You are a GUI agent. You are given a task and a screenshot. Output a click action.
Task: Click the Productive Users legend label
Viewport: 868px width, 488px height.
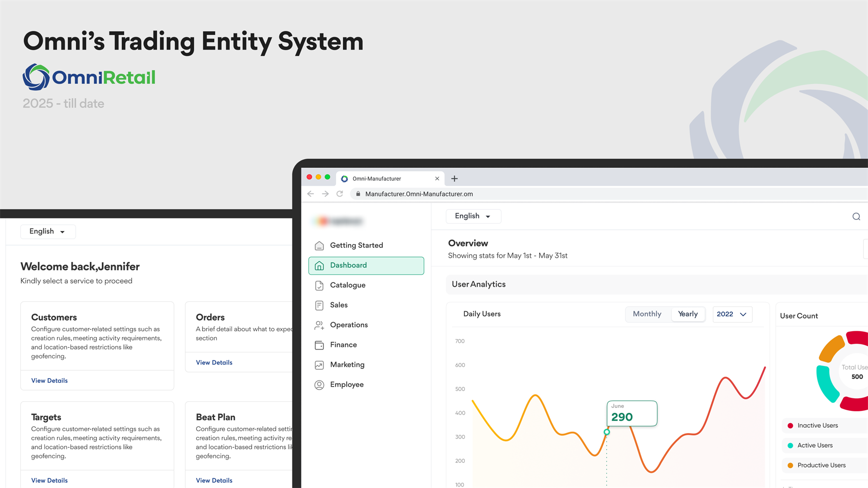[x=822, y=465]
